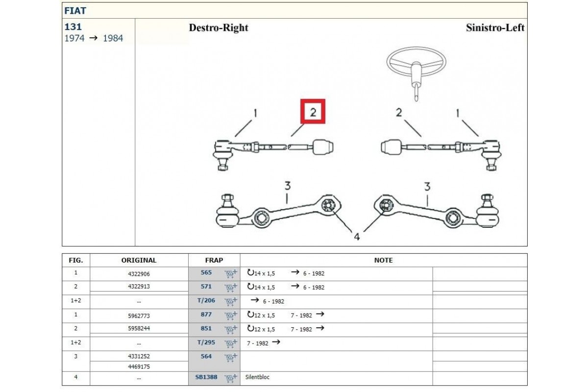588x392 pixels.
Task: Open FRAP part SB1388 link
Action: point(206,377)
